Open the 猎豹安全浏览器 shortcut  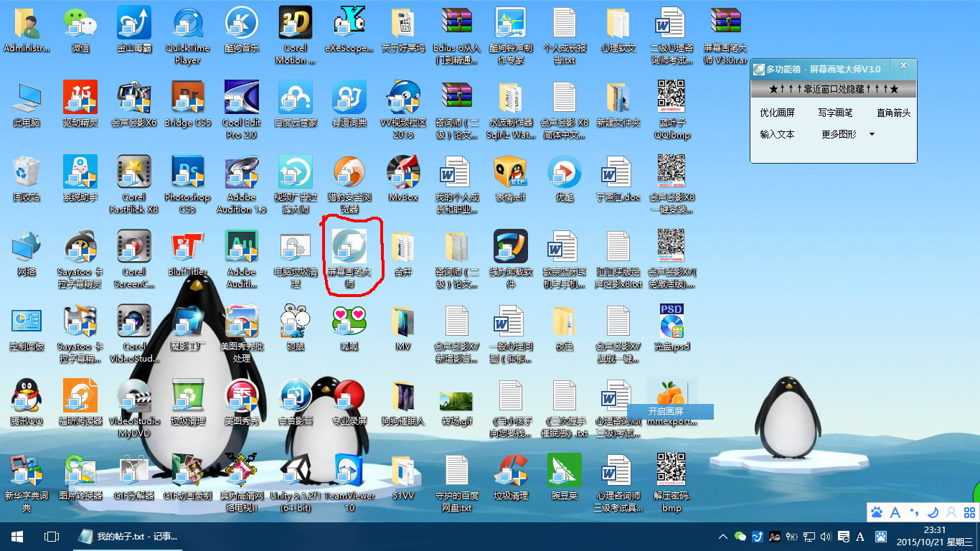349,184
